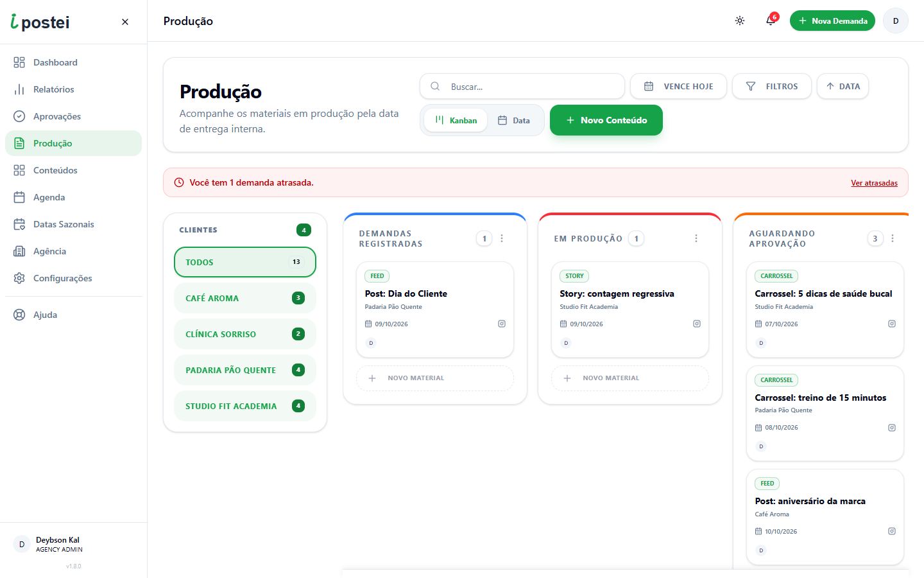Open Em Produção column options menu

click(x=696, y=238)
